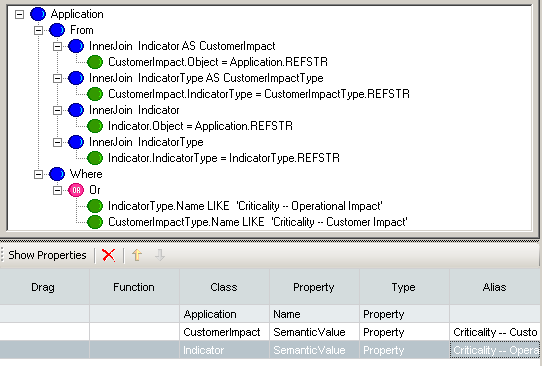Viewport: 542px width, 366px height.
Task: Click the blue icon beside Where
Action: tap(57, 174)
